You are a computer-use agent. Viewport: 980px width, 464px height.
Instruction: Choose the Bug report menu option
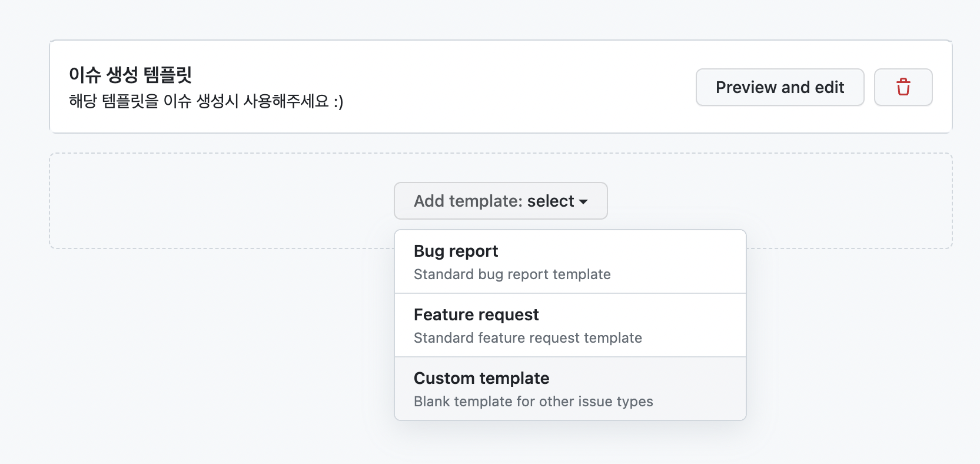pos(570,261)
